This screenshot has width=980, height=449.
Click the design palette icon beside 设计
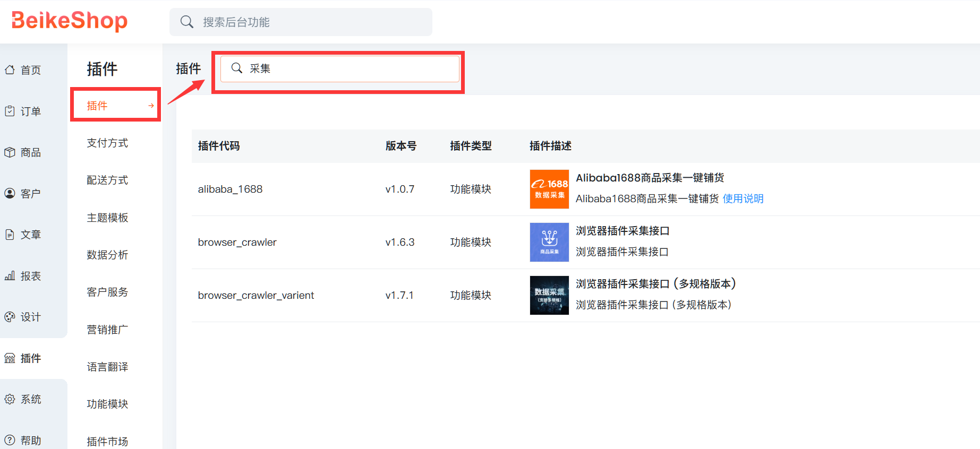point(10,317)
